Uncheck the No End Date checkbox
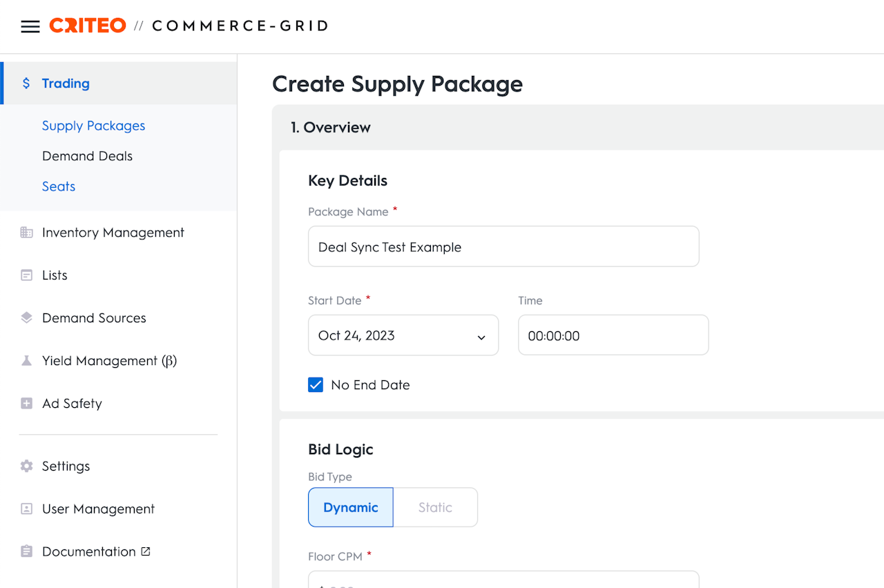 point(316,385)
